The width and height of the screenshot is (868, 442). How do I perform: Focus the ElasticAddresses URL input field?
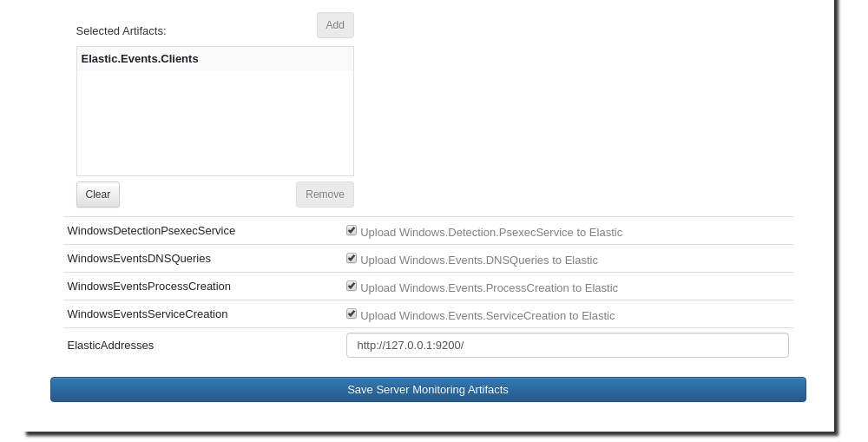pos(567,346)
